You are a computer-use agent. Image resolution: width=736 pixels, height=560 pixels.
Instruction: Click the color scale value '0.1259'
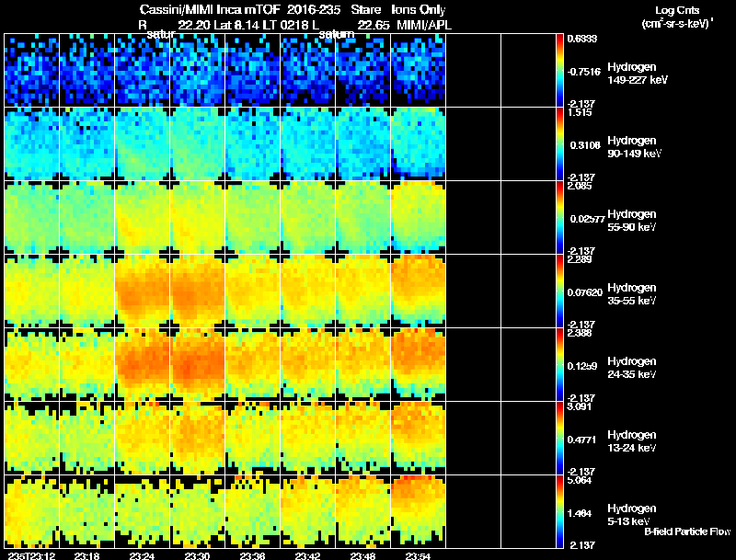tap(582, 366)
